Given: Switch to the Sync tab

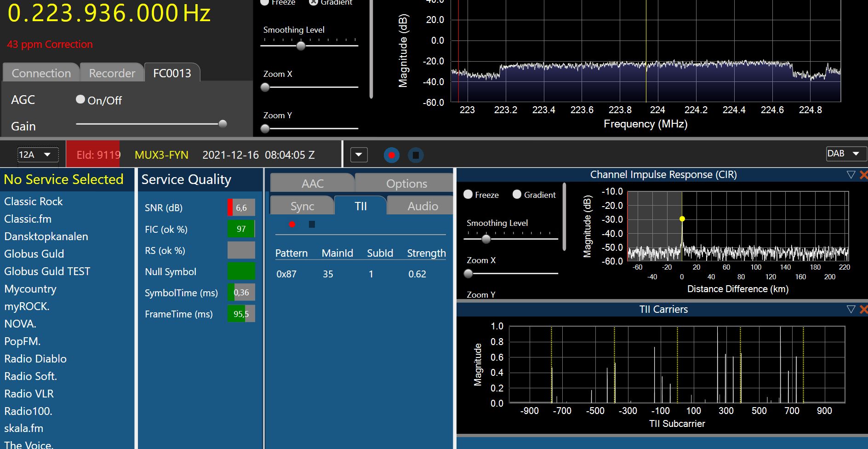Looking at the screenshot, I should pyautogui.click(x=302, y=207).
